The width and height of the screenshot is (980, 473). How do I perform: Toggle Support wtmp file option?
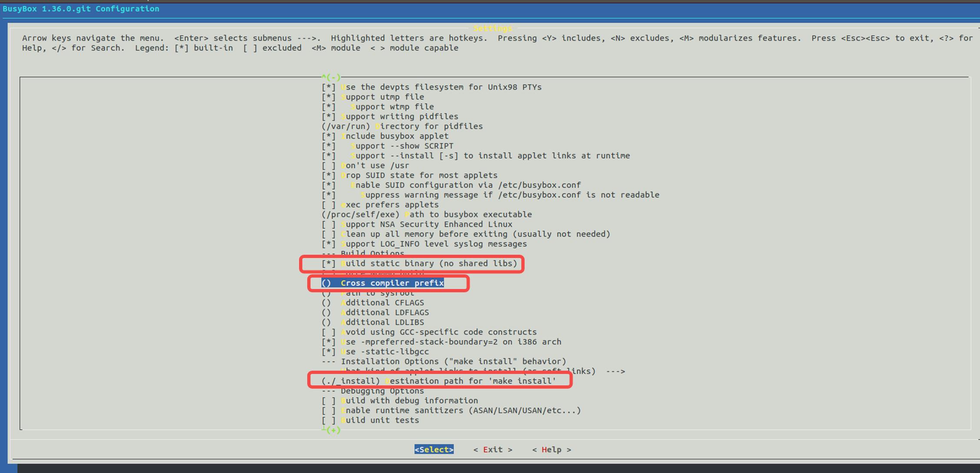coord(377,106)
